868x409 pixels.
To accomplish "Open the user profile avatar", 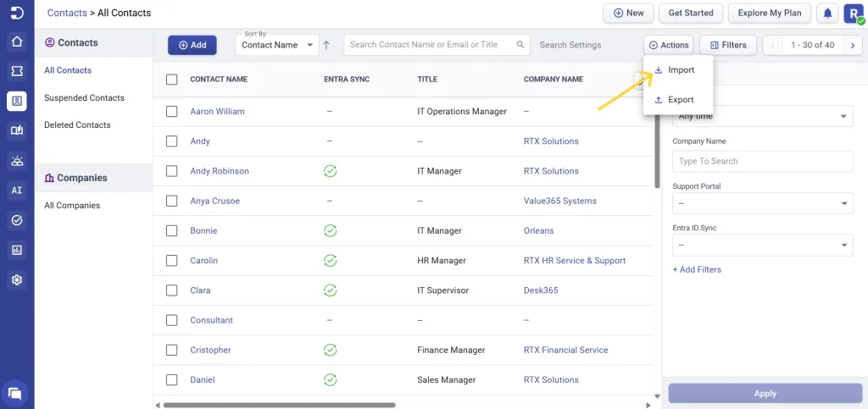I will pyautogui.click(x=853, y=14).
